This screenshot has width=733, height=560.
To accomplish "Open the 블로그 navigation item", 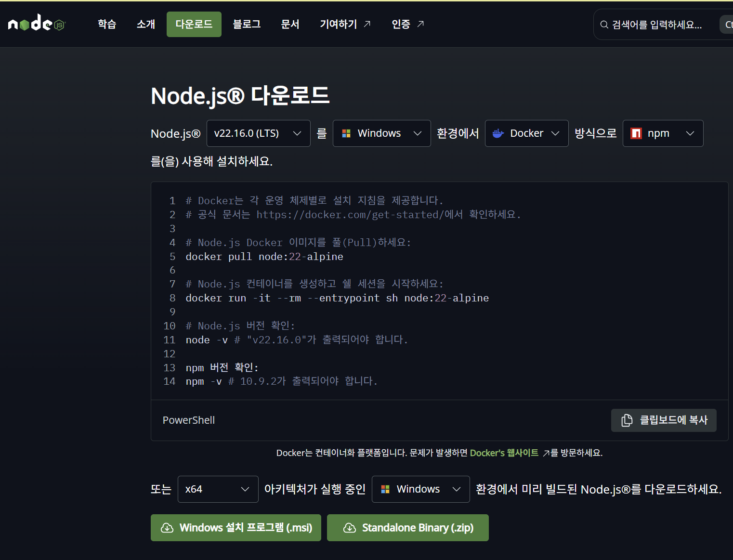I will 247,24.
